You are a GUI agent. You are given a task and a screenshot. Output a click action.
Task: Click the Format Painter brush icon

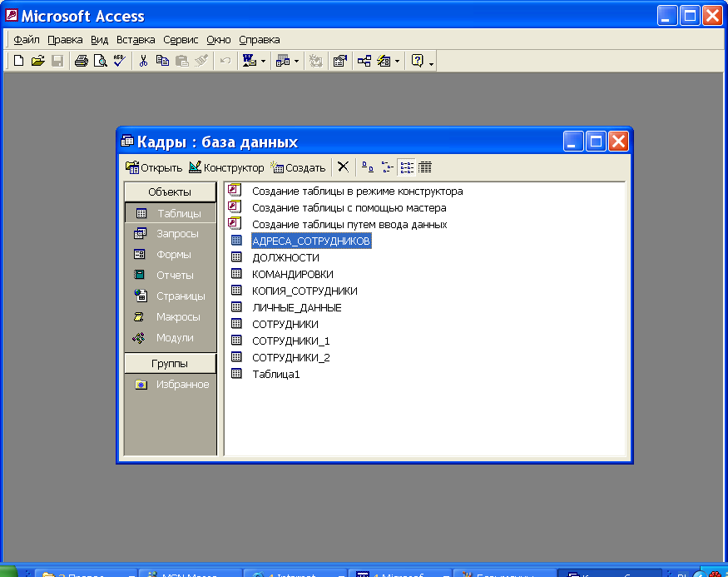click(x=201, y=61)
